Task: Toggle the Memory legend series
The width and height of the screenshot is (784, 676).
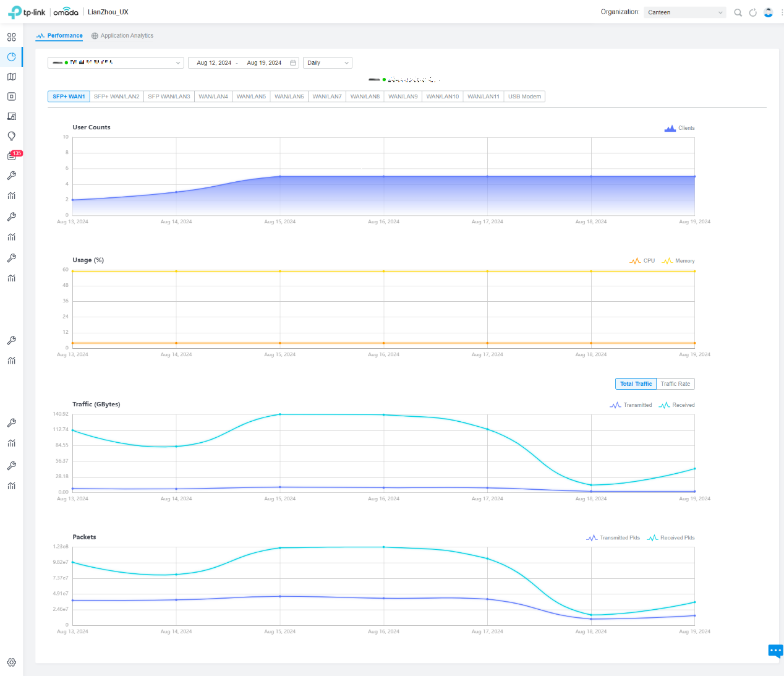Action: pos(678,261)
